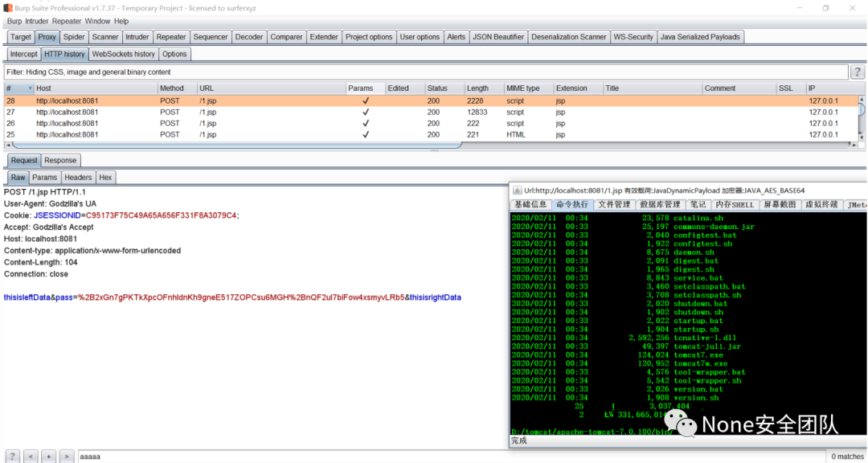
Task: Open the Project options tab
Action: click(x=369, y=37)
